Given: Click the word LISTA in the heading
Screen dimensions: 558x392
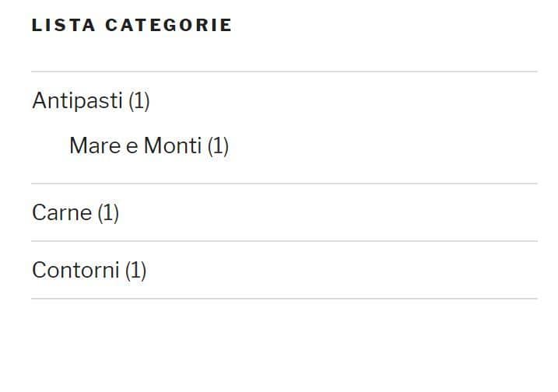Looking at the screenshot, I should (x=63, y=25).
